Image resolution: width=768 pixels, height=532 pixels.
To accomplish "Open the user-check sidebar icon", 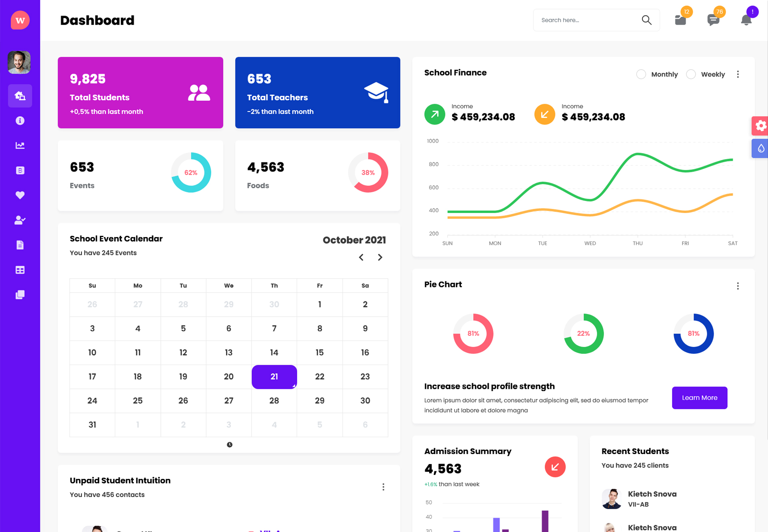I will pyautogui.click(x=20, y=220).
